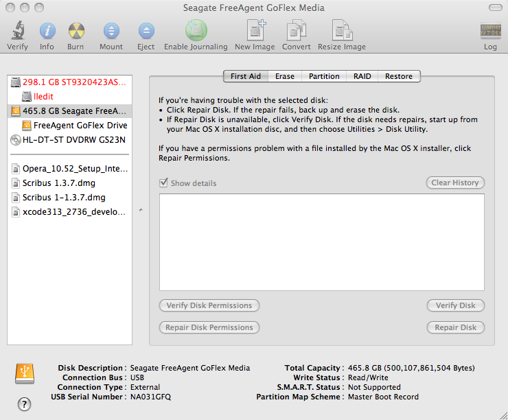Click Repair Disk Permissions button
Image resolution: width=508 pixels, height=420 pixels.
[x=209, y=327]
